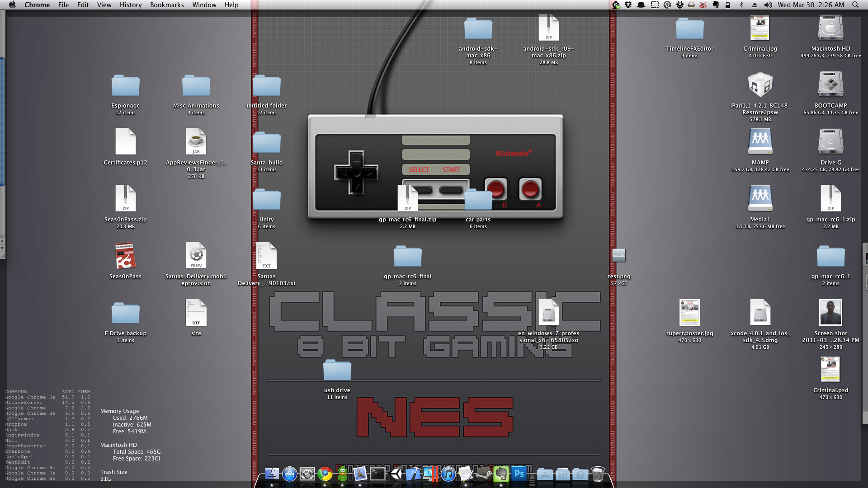Screen dimensions: 868x488
Task: Open the Adium duck icon
Action: [x=343, y=474]
